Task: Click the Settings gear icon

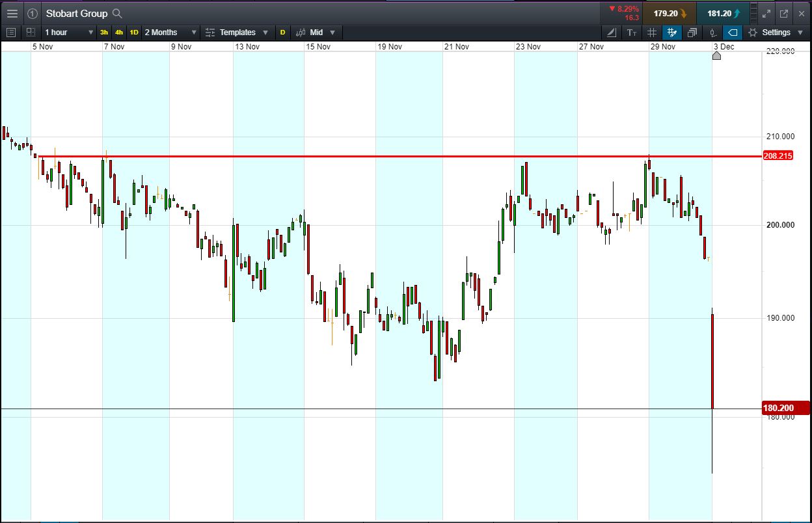Action: [753, 32]
